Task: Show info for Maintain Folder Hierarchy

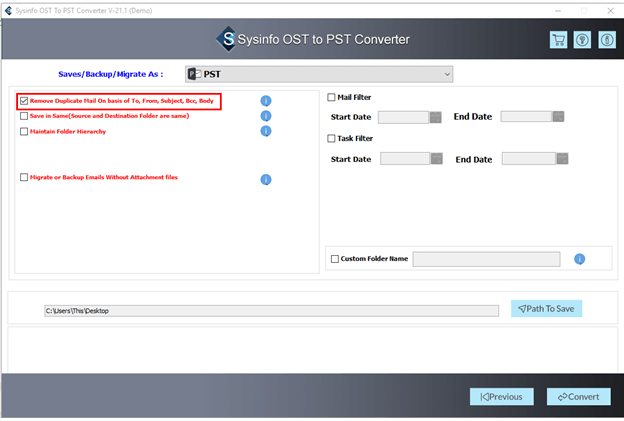Action: tap(266, 131)
